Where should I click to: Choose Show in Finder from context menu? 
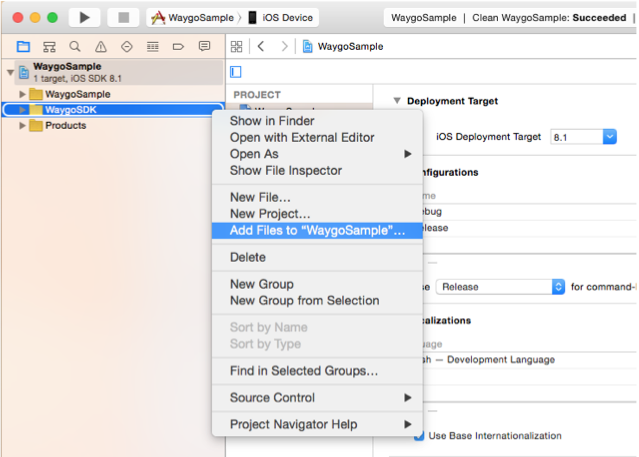click(317, 121)
